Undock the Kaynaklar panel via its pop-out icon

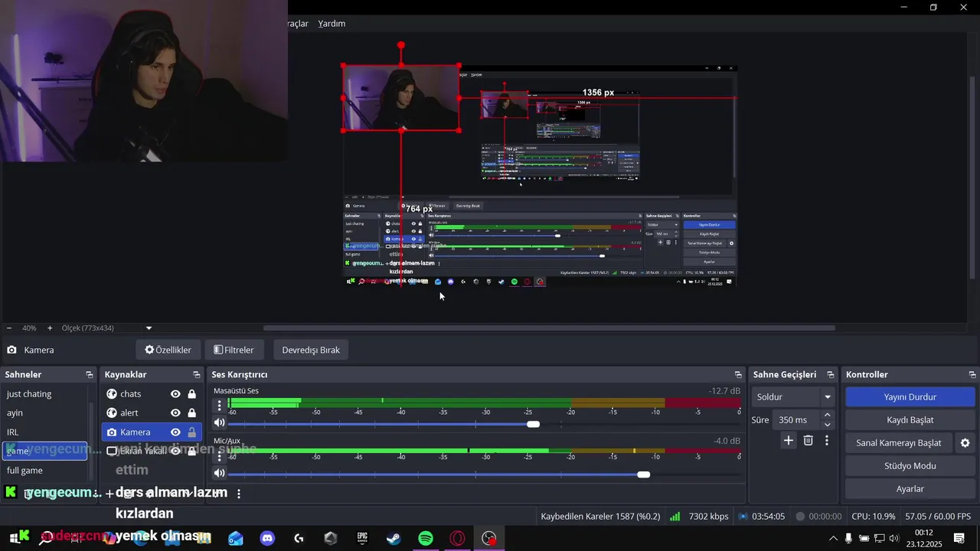pos(197,375)
